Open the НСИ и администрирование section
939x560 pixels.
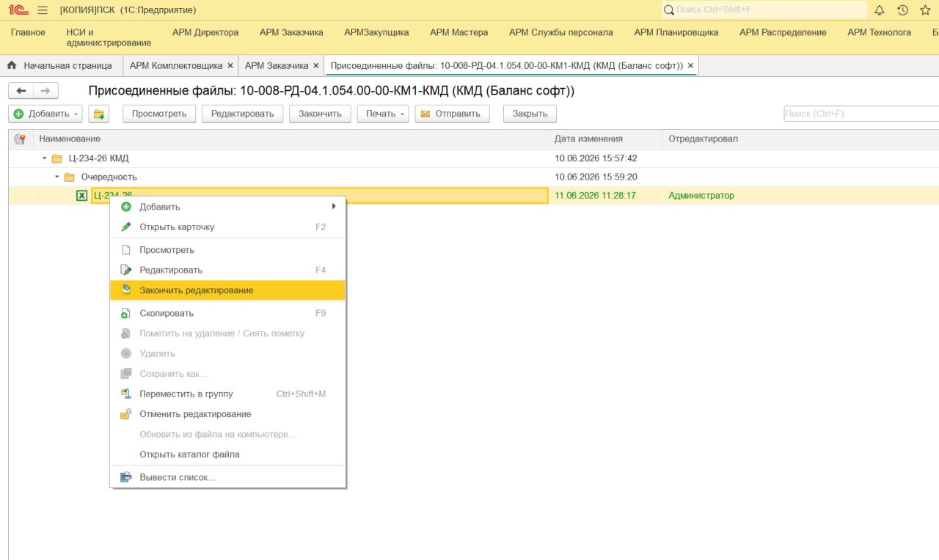pyautogui.click(x=109, y=37)
